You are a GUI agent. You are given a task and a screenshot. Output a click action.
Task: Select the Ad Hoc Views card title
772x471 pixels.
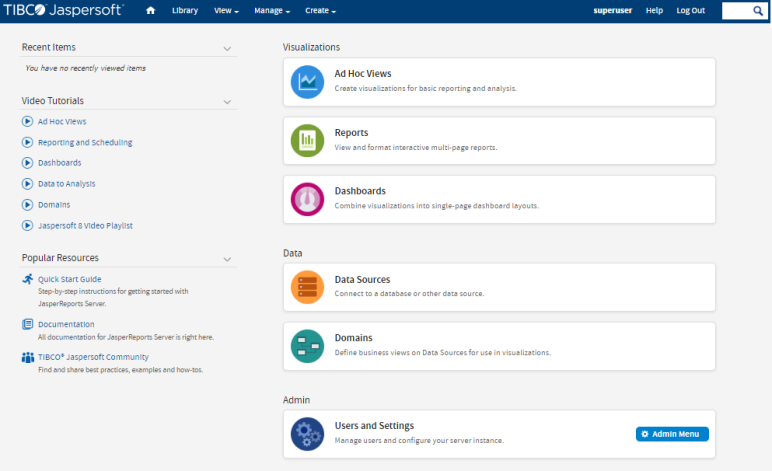point(363,73)
